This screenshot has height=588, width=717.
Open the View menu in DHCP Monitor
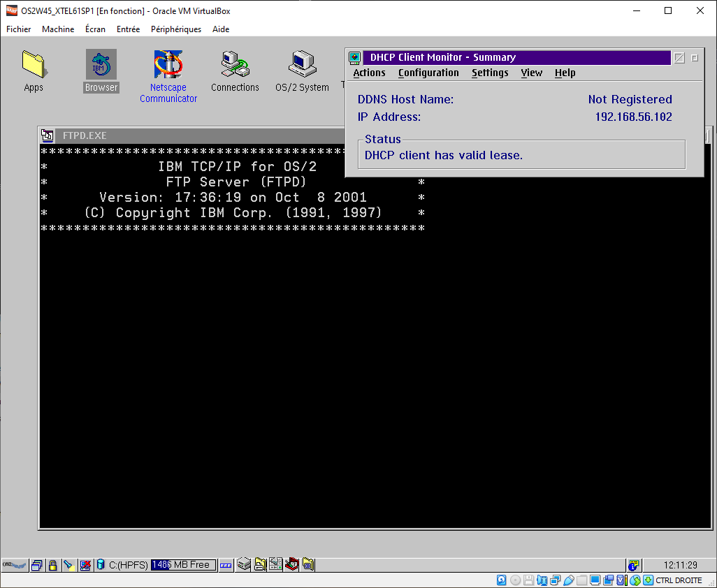[x=531, y=73]
